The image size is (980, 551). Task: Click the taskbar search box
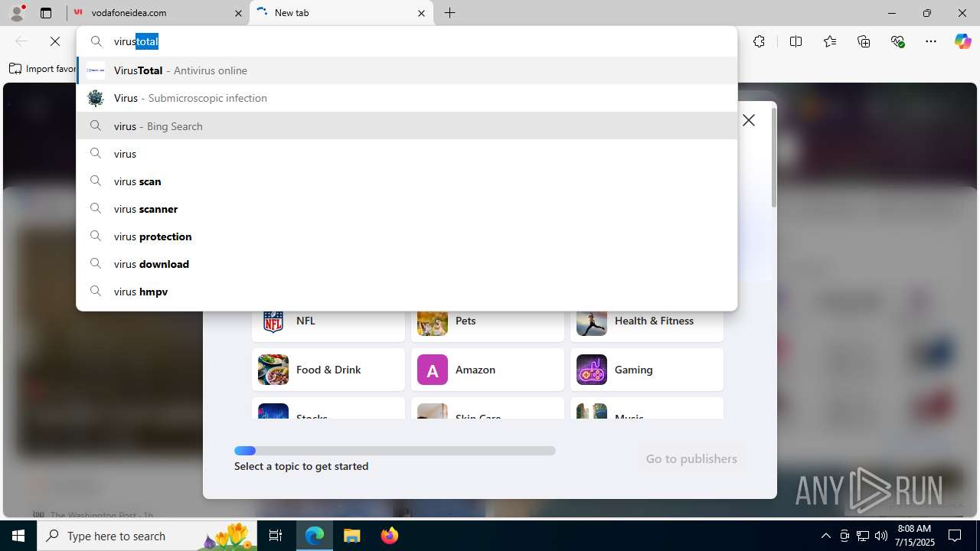(x=149, y=536)
